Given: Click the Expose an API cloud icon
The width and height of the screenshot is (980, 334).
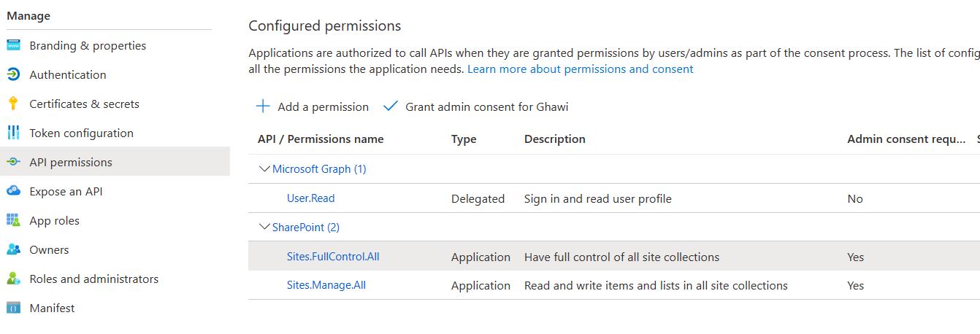Looking at the screenshot, I should (x=13, y=191).
